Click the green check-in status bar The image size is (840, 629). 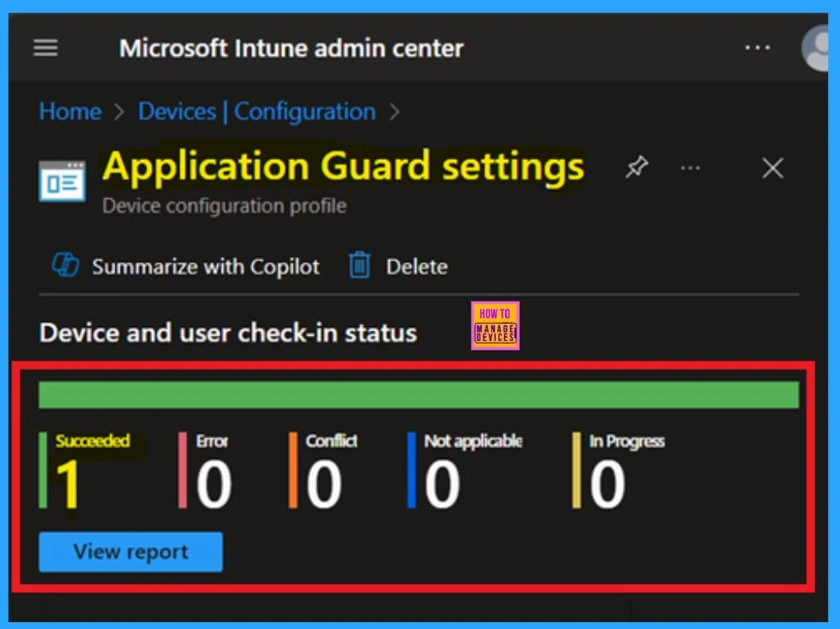419,395
